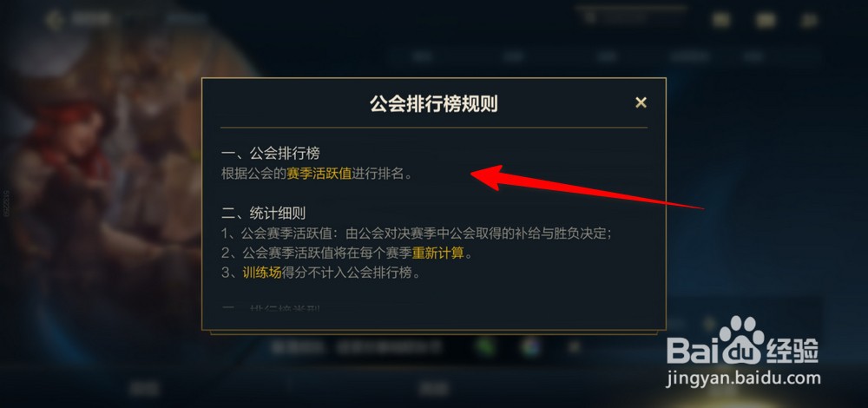This screenshot has width=868, height=408.
Task: Tap the blurred multicolor round icon below dialog
Action: 529,346
